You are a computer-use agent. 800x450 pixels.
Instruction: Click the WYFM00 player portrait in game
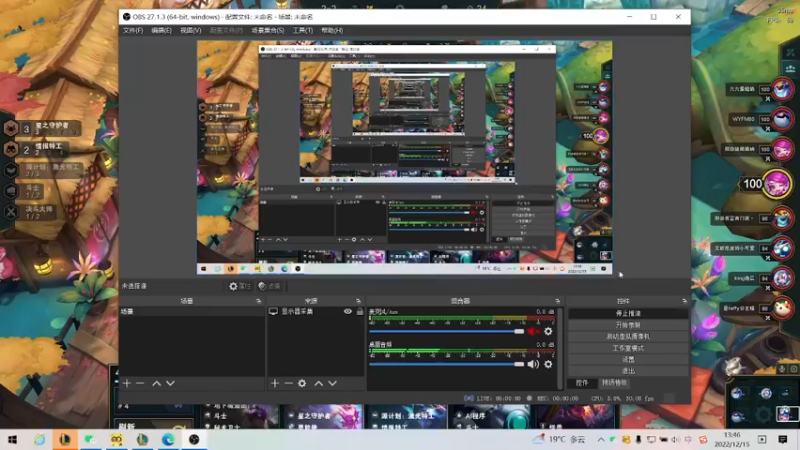(x=782, y=120)
